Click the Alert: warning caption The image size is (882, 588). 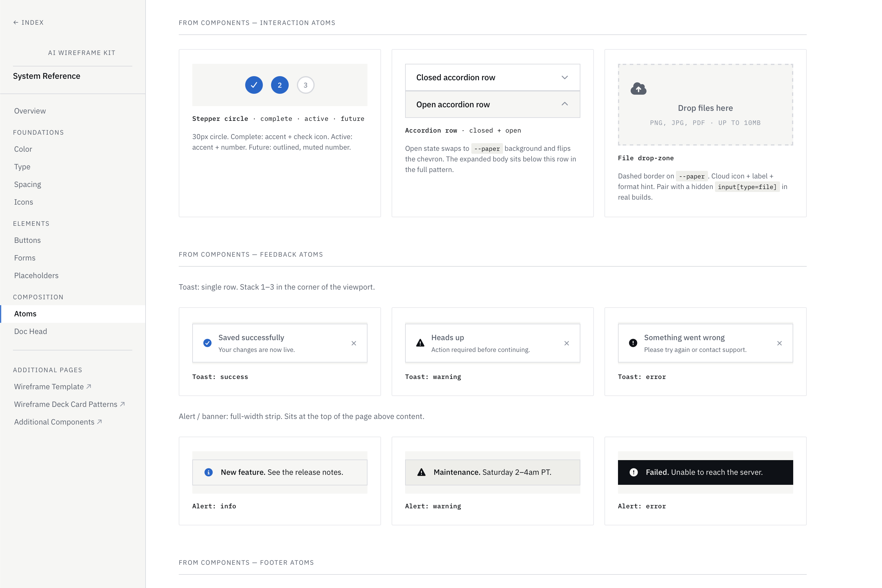click(433, 506)
